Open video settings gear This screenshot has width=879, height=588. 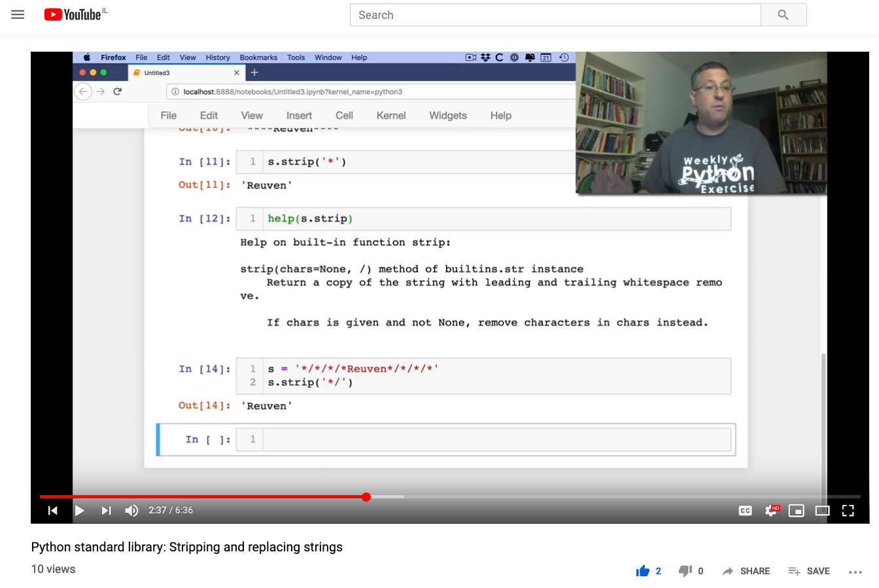pos(772,510)
